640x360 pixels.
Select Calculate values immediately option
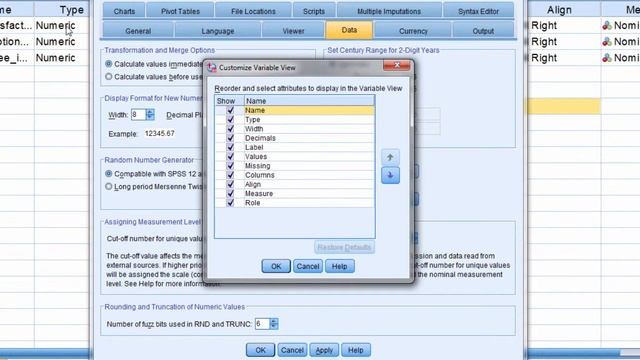pos(109,64)
